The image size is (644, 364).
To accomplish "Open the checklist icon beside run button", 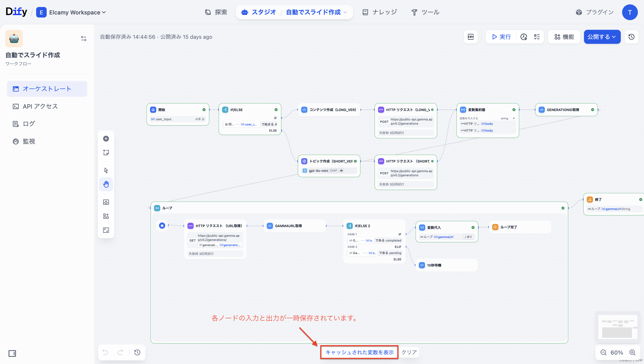I will point(537,37).
